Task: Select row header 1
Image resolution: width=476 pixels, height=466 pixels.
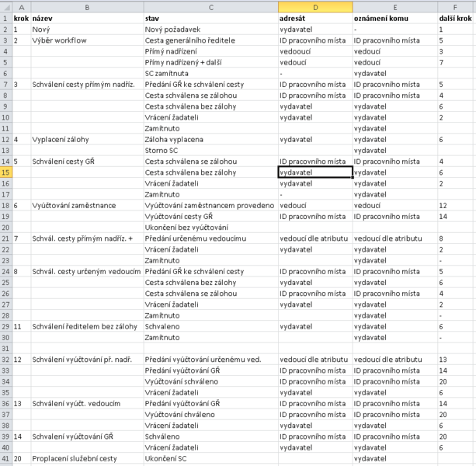Action: pos(6,19)
